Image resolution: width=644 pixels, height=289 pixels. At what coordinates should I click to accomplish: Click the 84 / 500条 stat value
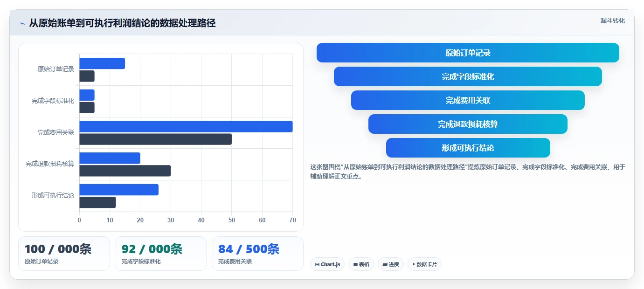point(249,249)
